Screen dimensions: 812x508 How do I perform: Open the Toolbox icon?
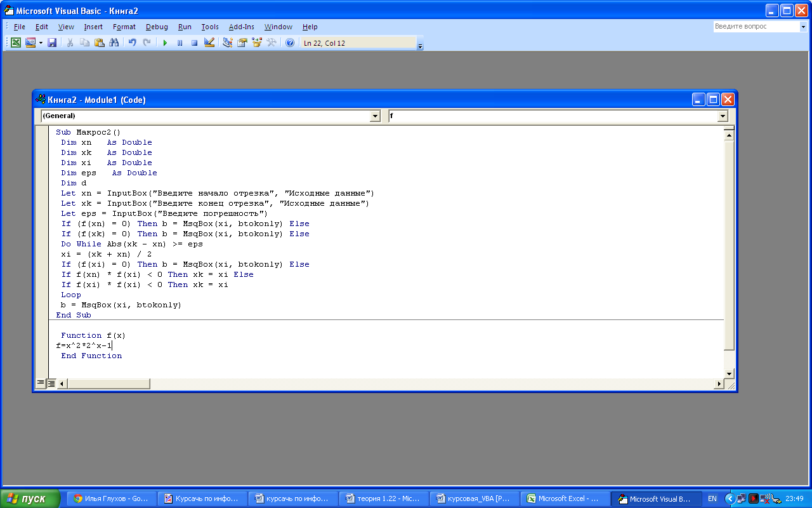pos(272,43)
